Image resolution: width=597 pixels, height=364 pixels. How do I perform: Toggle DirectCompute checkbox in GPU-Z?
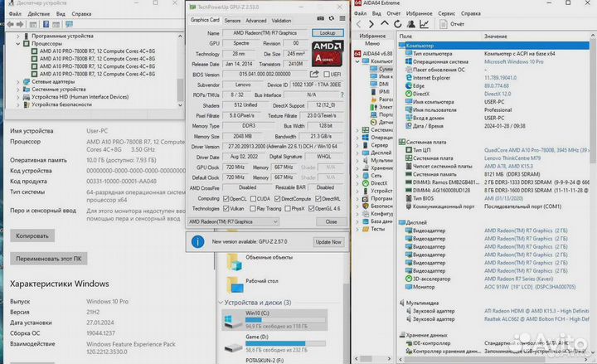pyautogui.click(x=277, y=199)
